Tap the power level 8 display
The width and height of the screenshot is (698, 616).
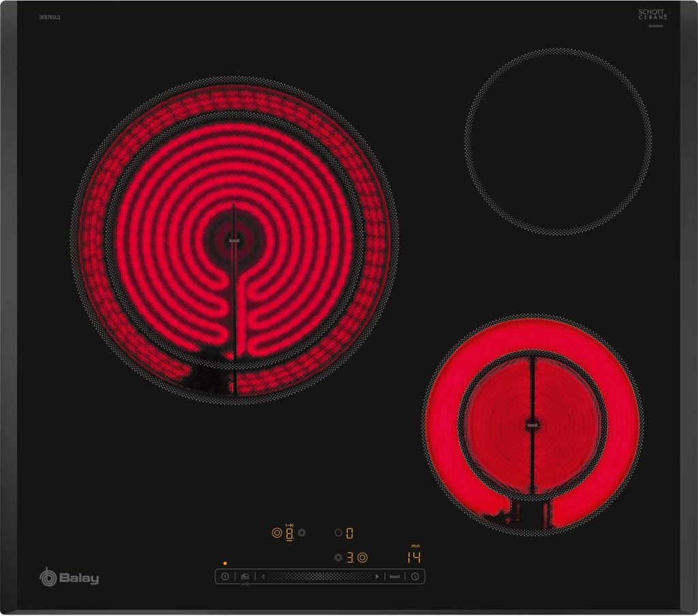(289, 534)
